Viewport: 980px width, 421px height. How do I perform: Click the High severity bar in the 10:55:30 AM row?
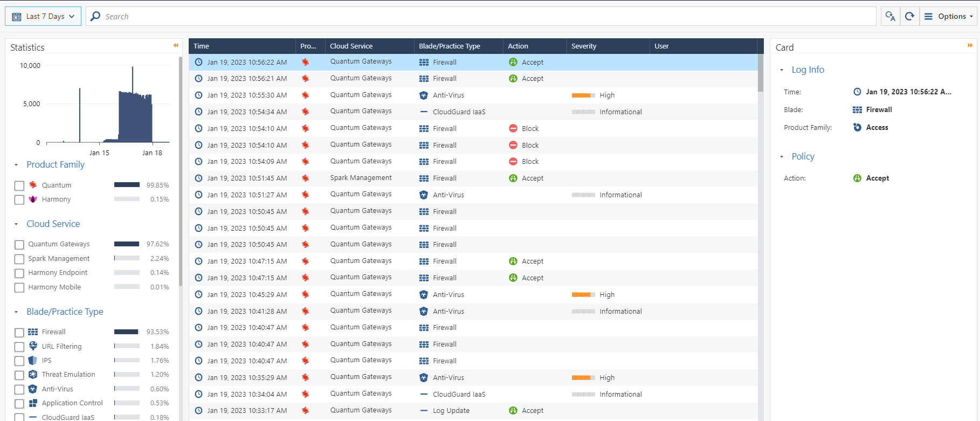click(583, 95)
